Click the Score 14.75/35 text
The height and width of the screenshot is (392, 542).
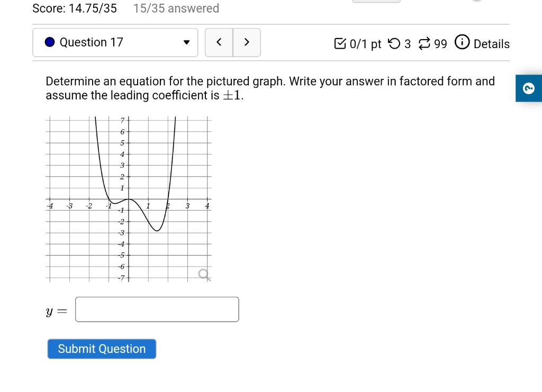click(75, 8)
